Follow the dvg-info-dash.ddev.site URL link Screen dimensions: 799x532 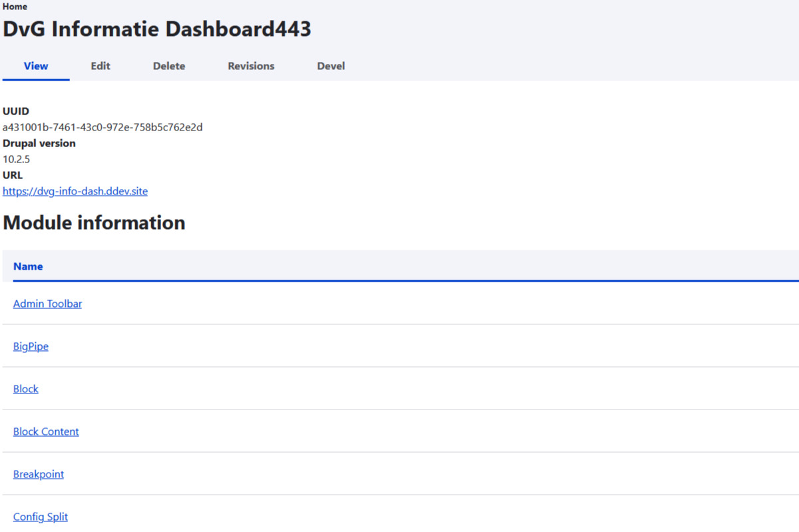[x=75, y=191]
